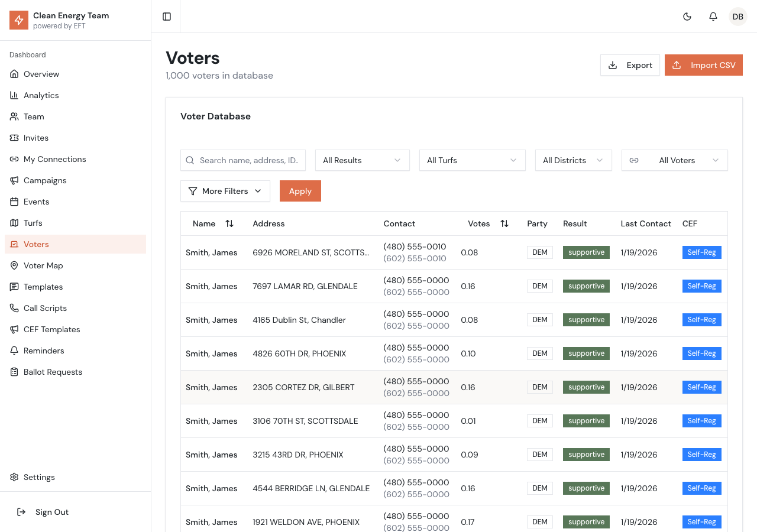Screen dimensions: 757x532
Task: Open the Settings gear in sidebar
Action: coord(14,477)
